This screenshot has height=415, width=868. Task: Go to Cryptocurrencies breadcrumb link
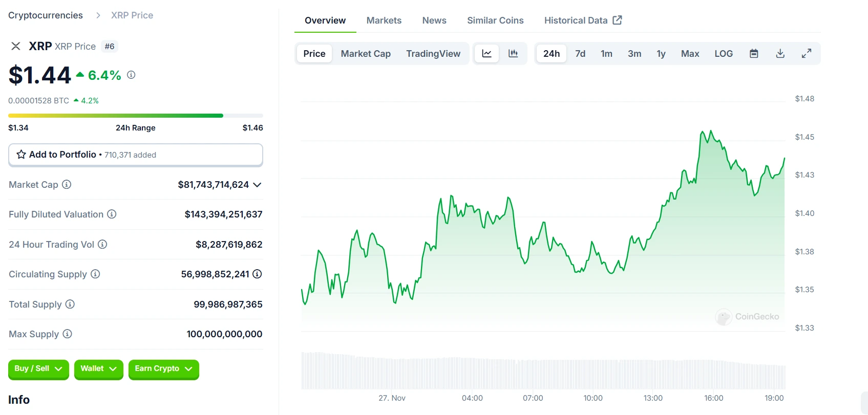[x=46, y=15]
